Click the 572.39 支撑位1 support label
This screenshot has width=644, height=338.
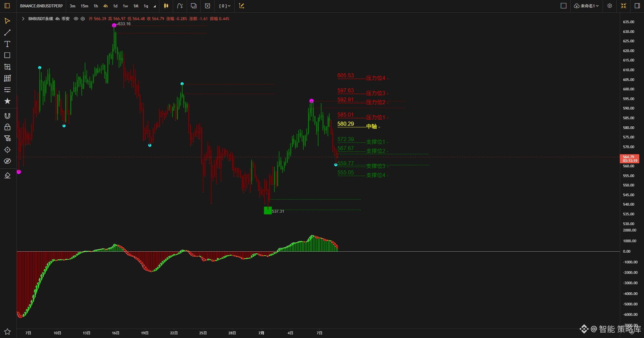[x=363, y=140]
